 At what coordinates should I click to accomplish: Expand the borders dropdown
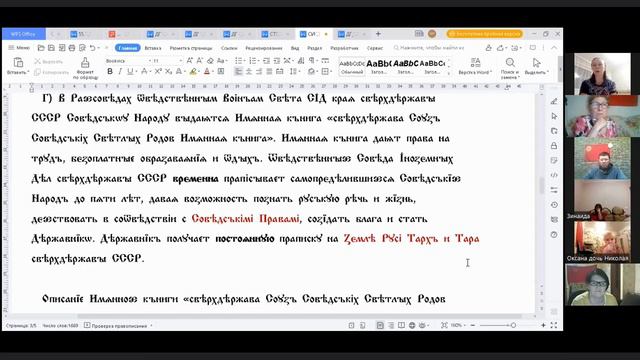point(331,71)
